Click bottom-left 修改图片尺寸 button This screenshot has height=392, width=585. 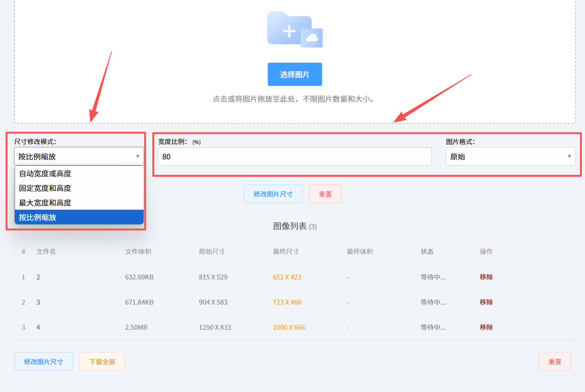click(43, 362)
